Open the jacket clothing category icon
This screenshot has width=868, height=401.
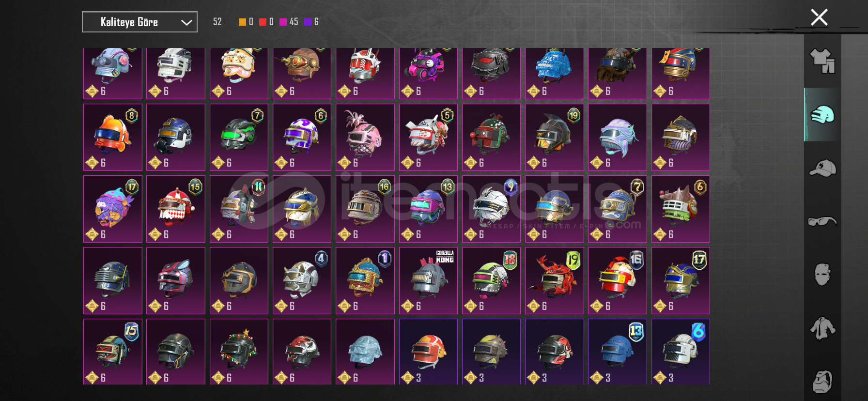click(x=822, y=328)
